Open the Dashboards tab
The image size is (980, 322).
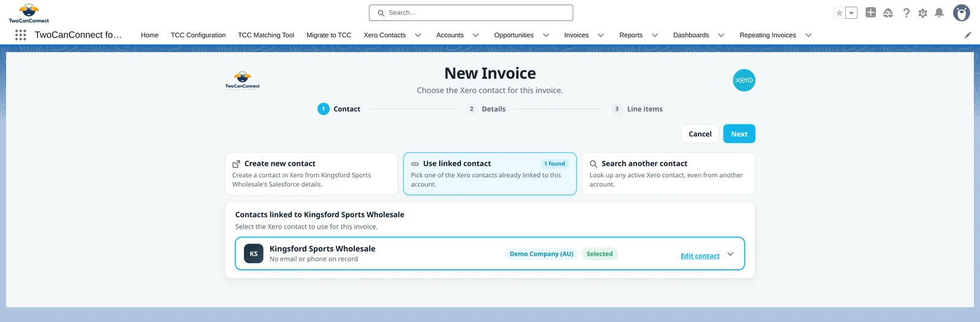coord(691,35)
